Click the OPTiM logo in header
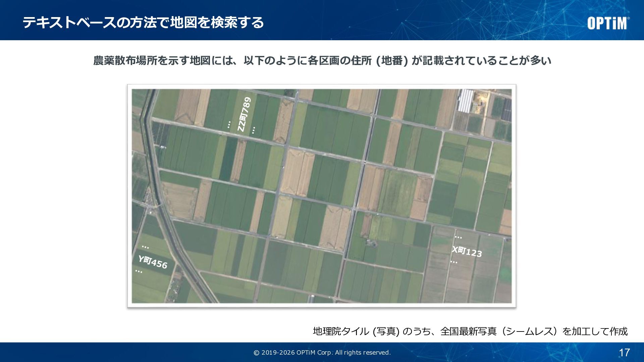The width and height of the screenshot is (644, 362). (608, 23)
